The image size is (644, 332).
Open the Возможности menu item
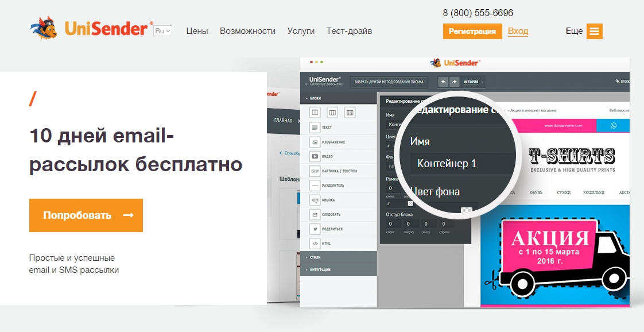pyautogui.click(x=248, y=31)
